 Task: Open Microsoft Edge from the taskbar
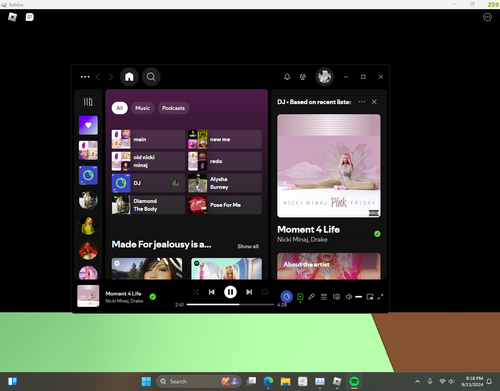(268, 381)
